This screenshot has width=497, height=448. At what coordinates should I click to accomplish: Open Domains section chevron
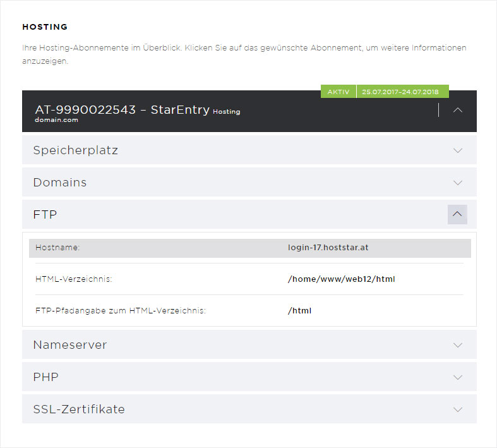tap(457, 183)
